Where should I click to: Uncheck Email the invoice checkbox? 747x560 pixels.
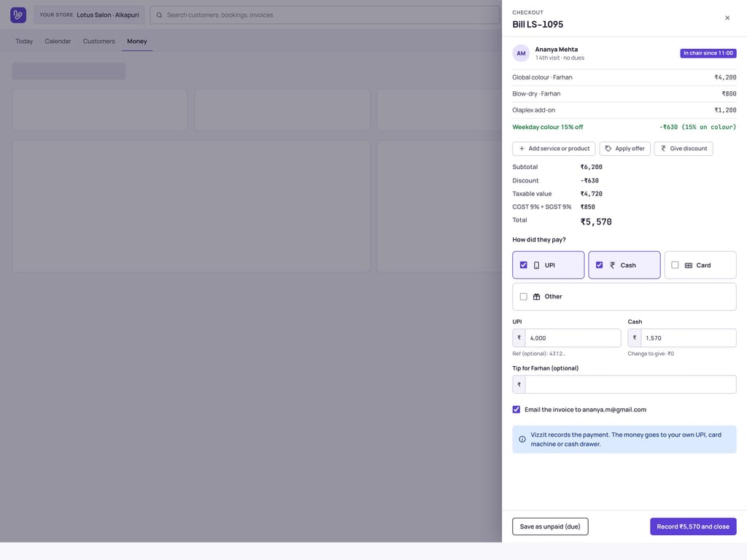516,410
